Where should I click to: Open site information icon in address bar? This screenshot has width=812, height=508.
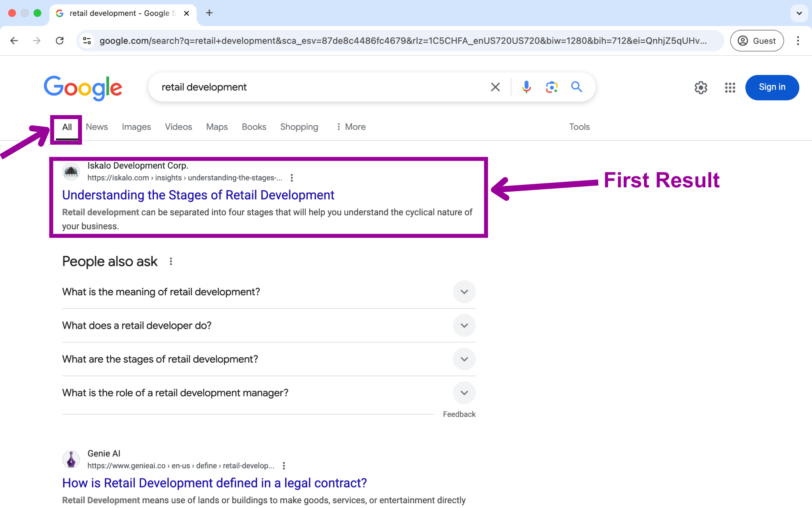[x=87, y=40]
